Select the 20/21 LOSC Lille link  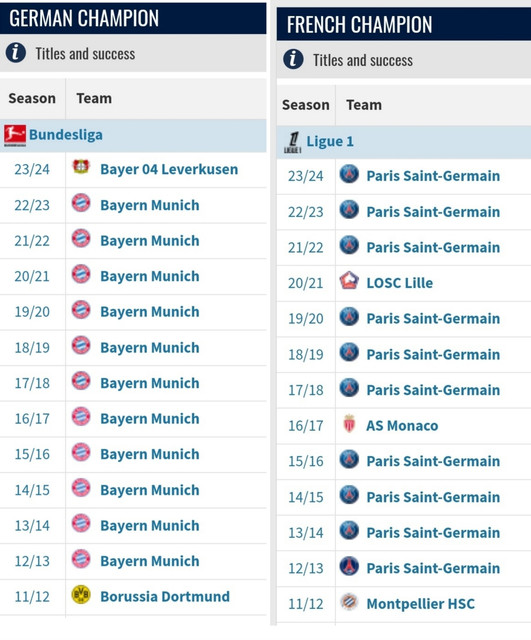pos(400,283)
